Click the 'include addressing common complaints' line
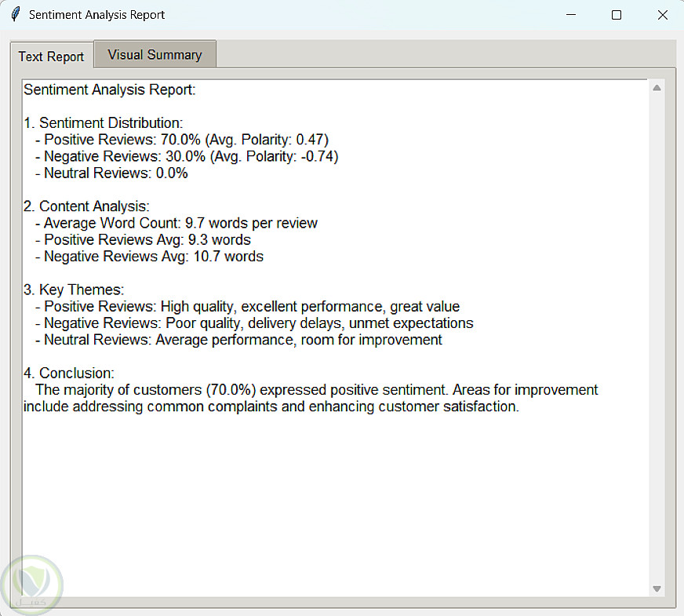This screenshot has height=616, width=684. pos(271,406)
